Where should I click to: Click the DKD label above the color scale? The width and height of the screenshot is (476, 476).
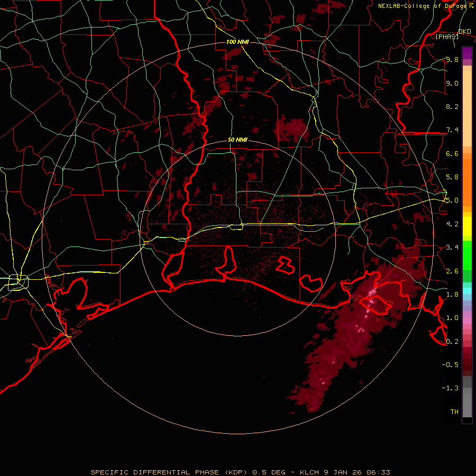click(x=465, y=31)
